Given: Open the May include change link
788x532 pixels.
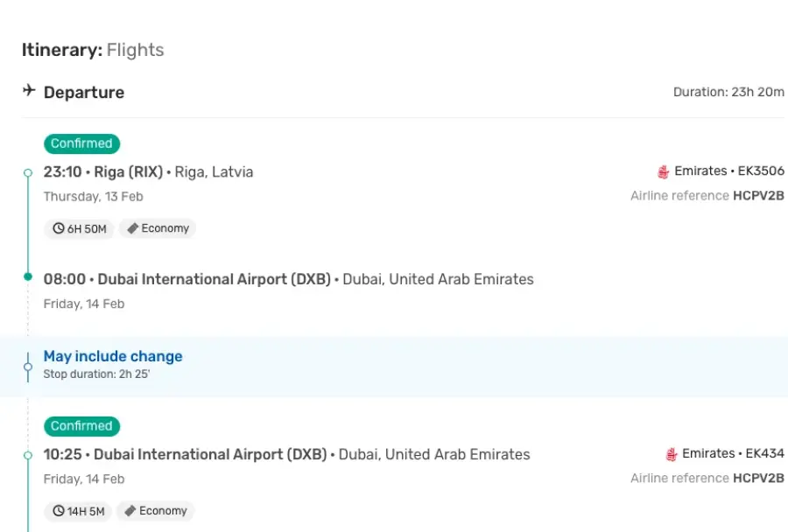Looking at the screenshot, I should pos(113,356).
